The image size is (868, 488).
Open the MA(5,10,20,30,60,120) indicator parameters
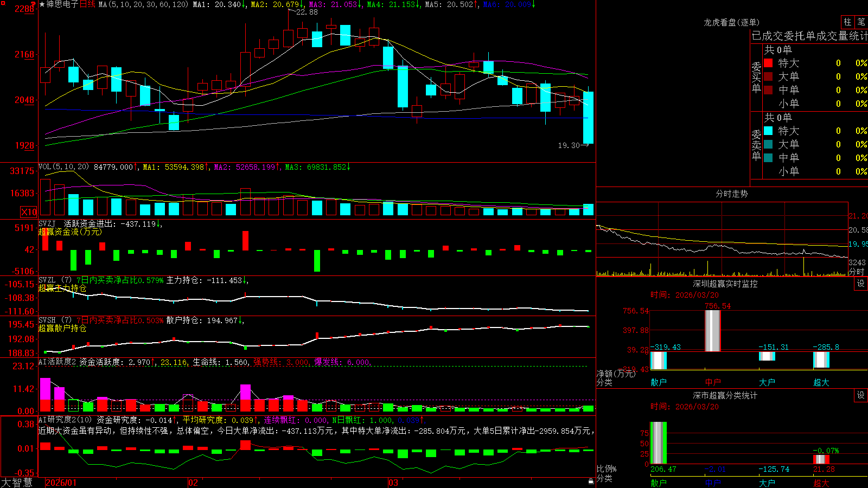click(x=143, y=4)
